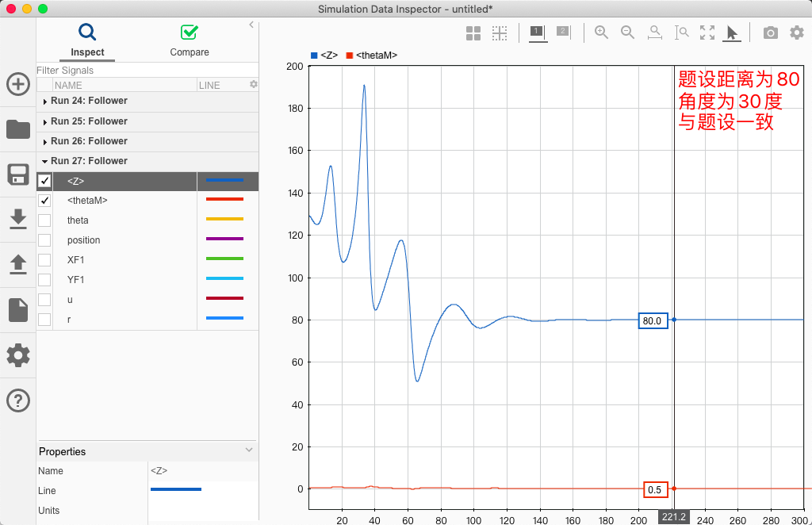812x525 pixels.
Task: Expand Run 25: Follower
Action: 45,121
